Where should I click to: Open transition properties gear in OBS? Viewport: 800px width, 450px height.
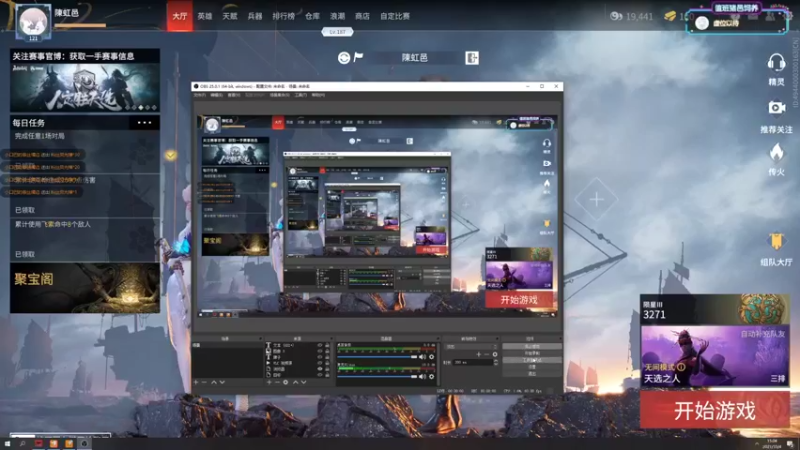point(495,354)
